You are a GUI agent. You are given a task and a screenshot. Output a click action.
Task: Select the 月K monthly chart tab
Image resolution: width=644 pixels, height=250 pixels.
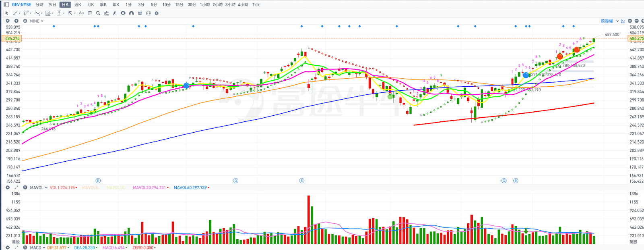point(91,5)
